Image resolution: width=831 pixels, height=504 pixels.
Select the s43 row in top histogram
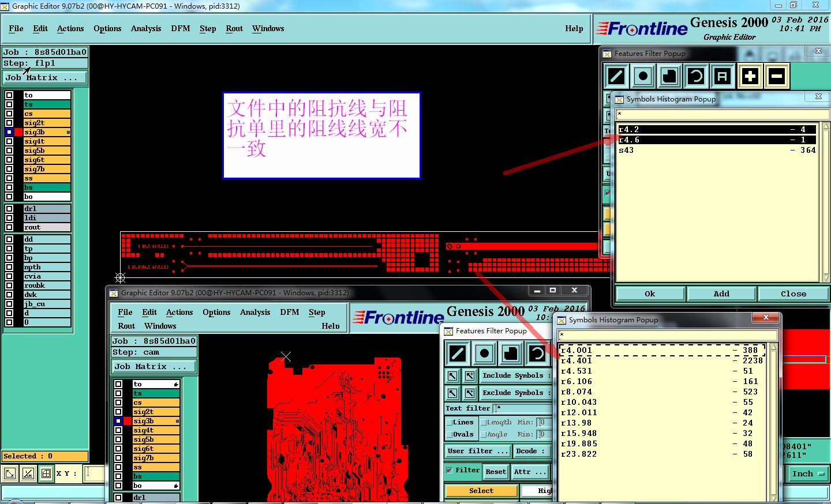pyautogui.click(x=717, y=150)
